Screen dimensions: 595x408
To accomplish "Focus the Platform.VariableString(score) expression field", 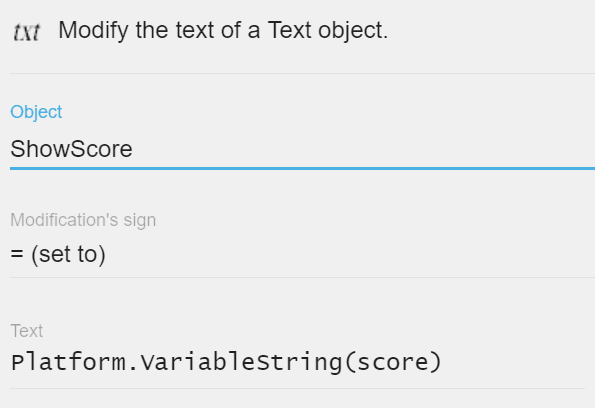I will (297, 362).
